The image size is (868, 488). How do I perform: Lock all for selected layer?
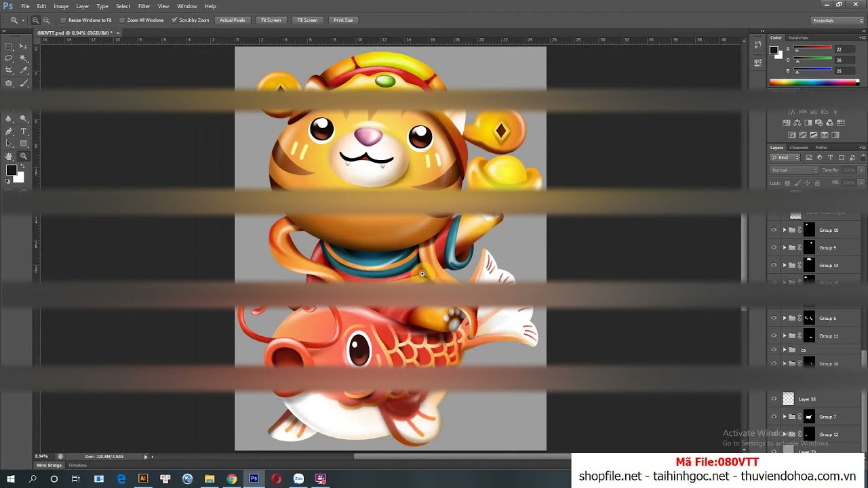(x=816, y=183)
